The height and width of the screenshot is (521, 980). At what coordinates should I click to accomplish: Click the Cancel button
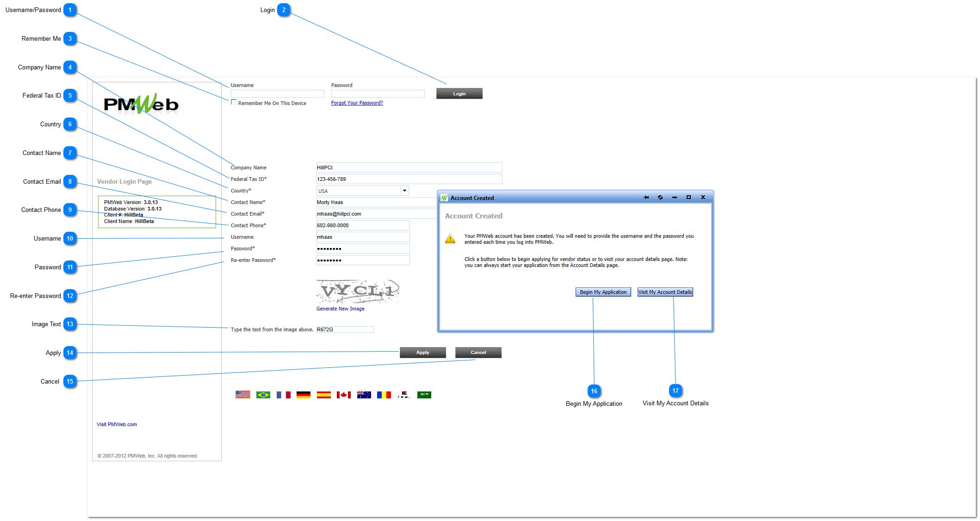pos(478,353)
